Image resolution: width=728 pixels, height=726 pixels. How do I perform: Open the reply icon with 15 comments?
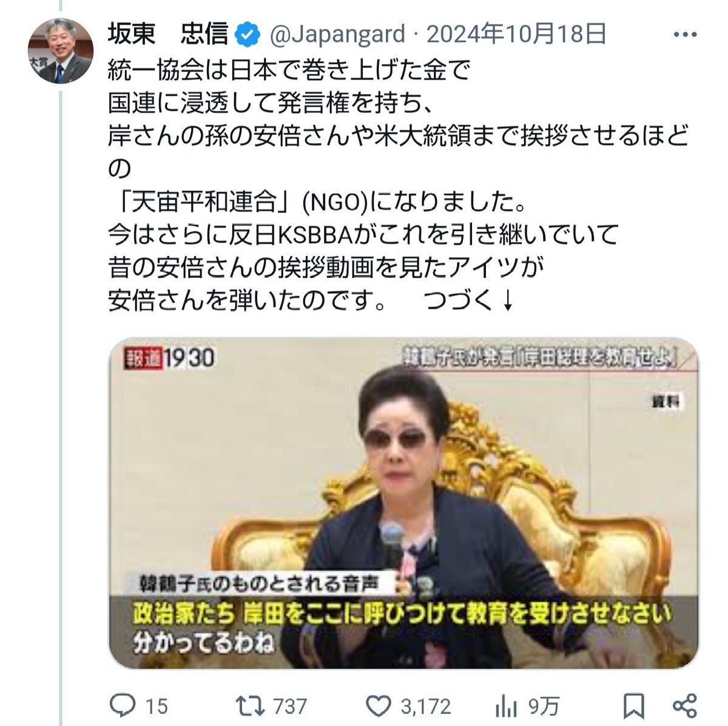point(122,705)
